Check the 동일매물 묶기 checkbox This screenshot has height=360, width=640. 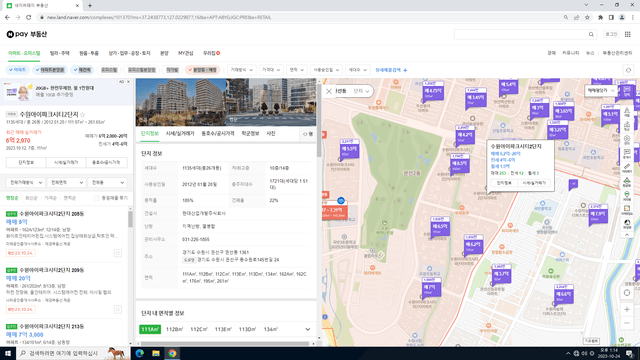pyautogui.click(x=97, y=198)
